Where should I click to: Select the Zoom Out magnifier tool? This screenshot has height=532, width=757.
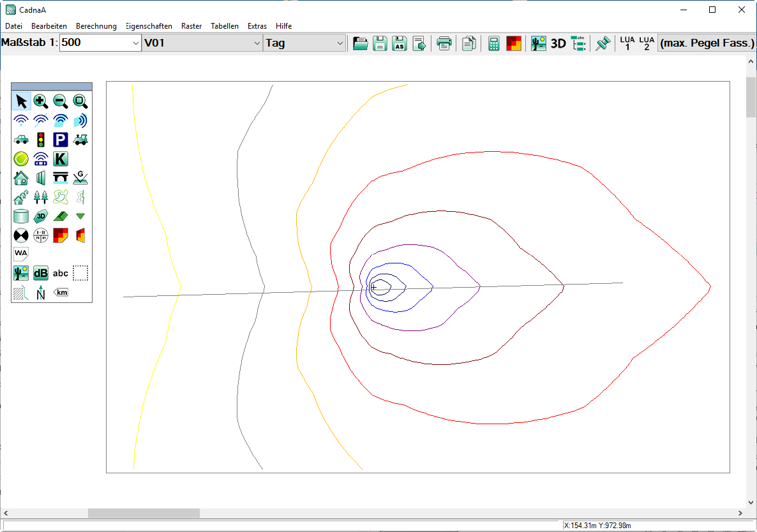pos(61,101)
